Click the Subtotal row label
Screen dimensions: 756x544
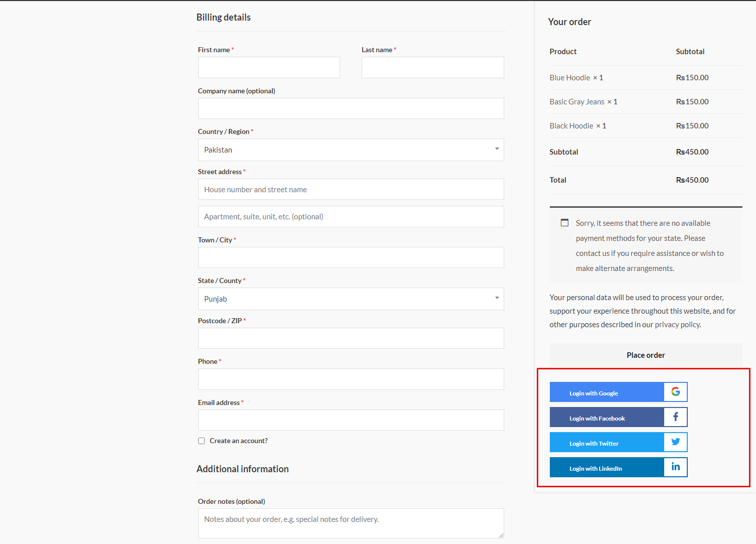pyautogui.click(x=564, y=152)
